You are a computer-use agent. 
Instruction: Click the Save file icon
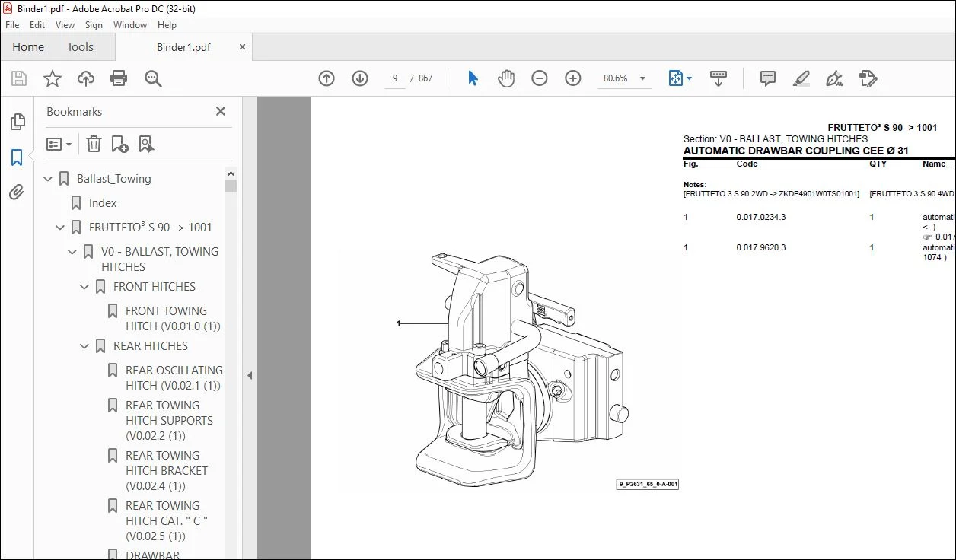tap(19, 78)
